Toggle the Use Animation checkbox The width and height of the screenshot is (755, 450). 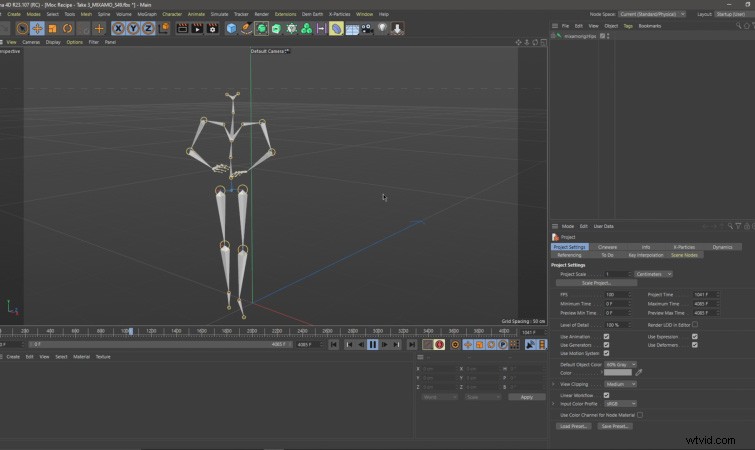click(x=606, y=337)
